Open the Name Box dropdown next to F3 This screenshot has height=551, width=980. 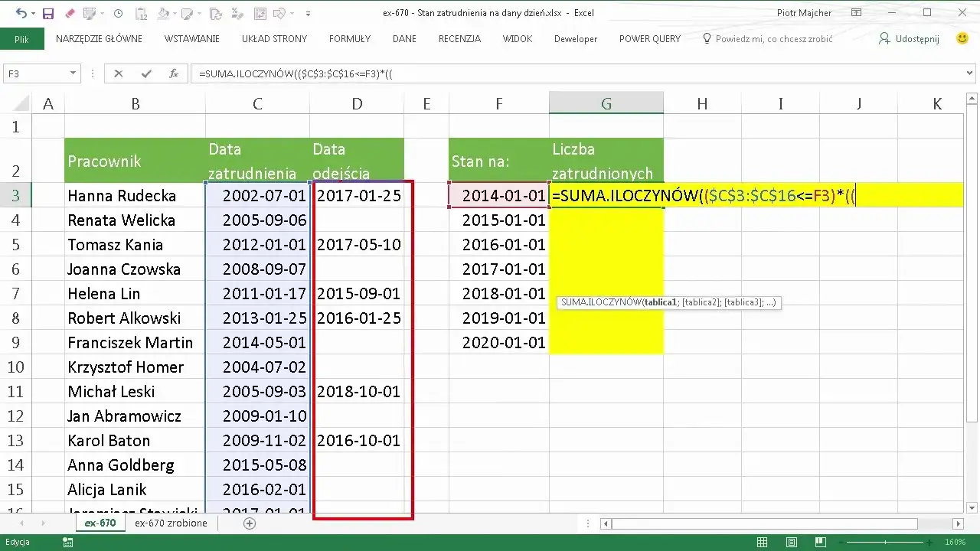pyautogui.click(x=73, y=73)
